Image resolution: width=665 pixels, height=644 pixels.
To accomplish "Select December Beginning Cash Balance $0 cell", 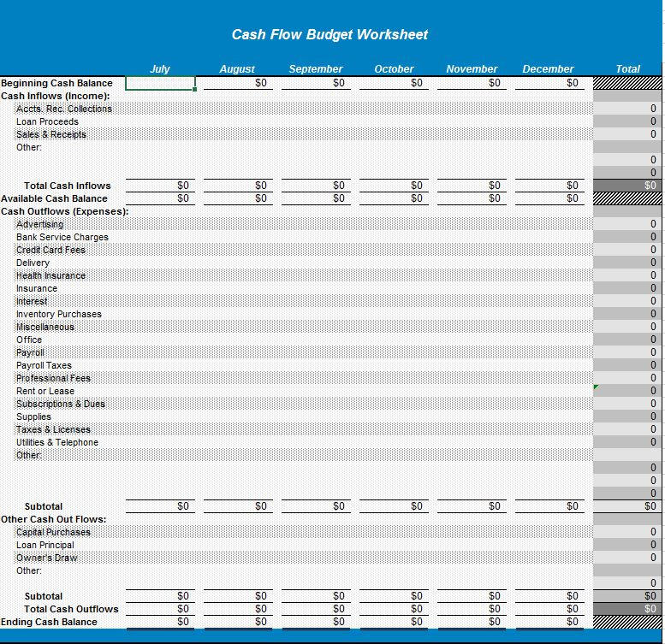I will 549,83.
